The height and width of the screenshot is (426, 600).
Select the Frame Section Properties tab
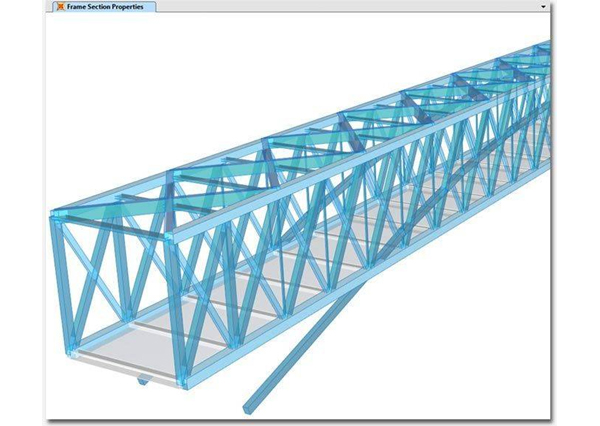tap(102, 7)
